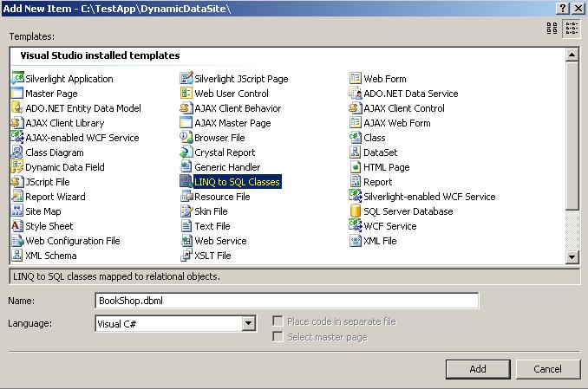Pick the Web Service template icon
Screen dimensions: 588x389
pos(186,241)
